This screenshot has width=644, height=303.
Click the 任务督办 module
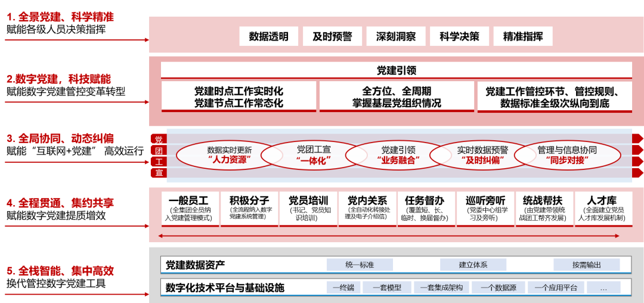426,208
